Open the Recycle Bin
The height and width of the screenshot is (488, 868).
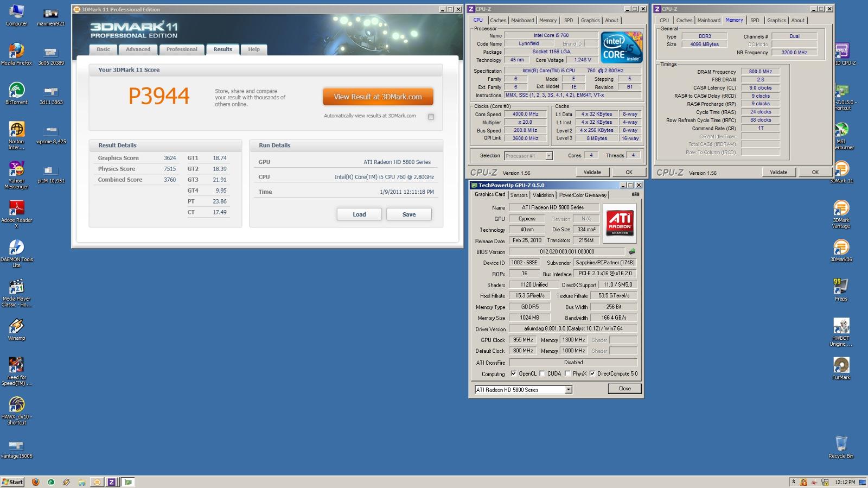[x=841, y=447]
